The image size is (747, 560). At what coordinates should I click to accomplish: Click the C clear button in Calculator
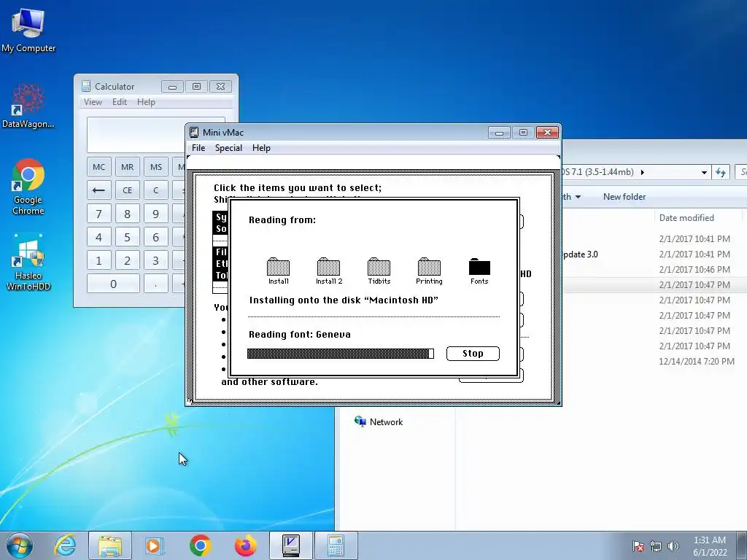point(156,190)
